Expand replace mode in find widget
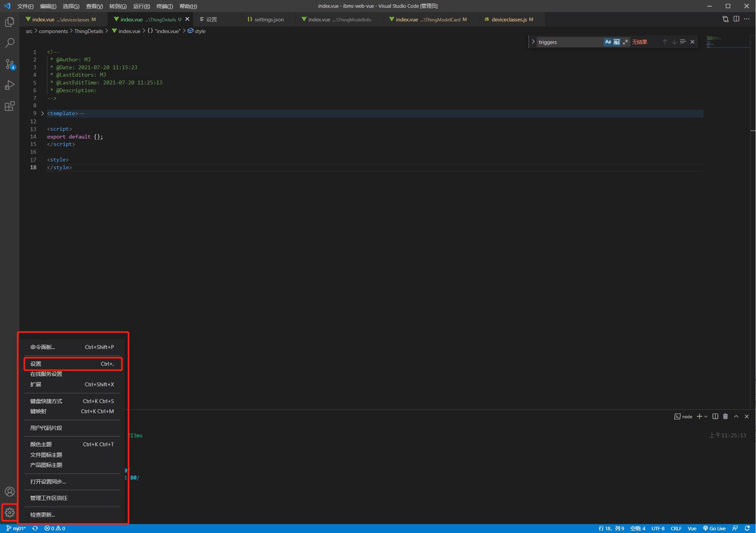756x533 pixels. click(533, 42)
